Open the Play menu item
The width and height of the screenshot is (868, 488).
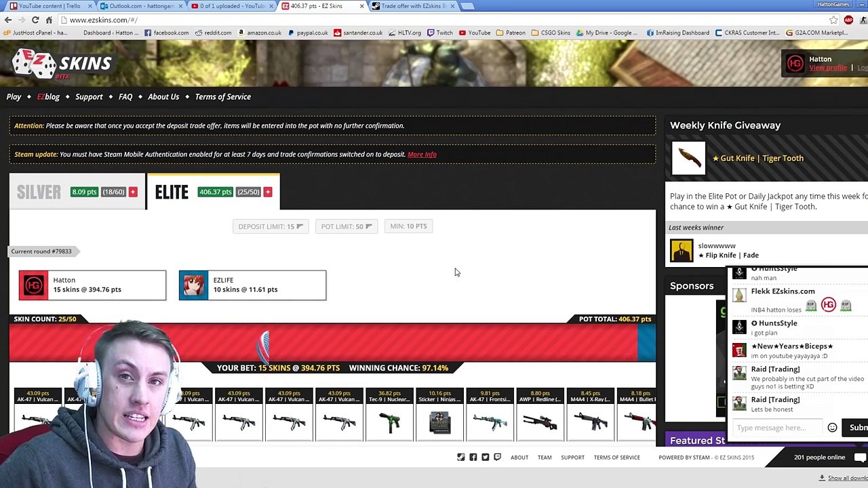pyautogui.click(x=14, y=97)
